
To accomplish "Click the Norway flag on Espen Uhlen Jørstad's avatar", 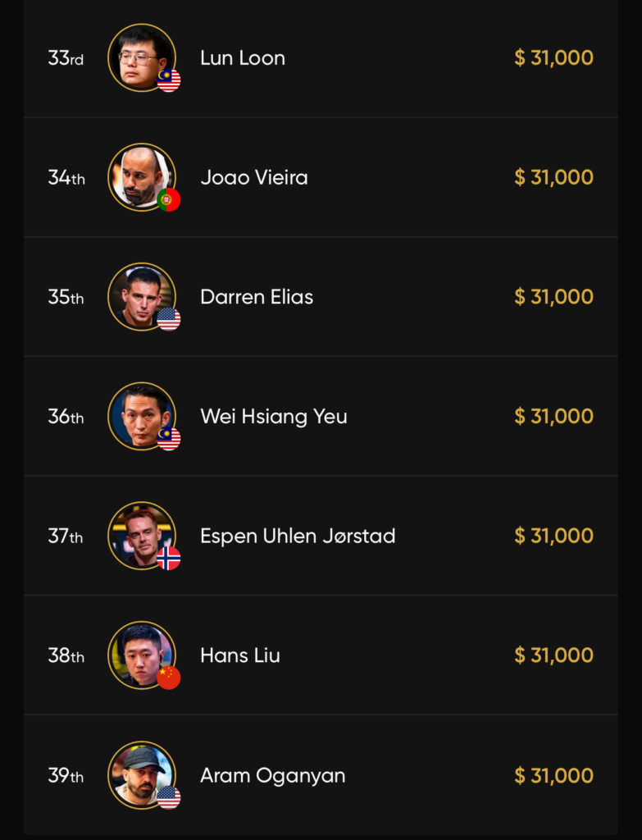I will (x=169, y=559).
